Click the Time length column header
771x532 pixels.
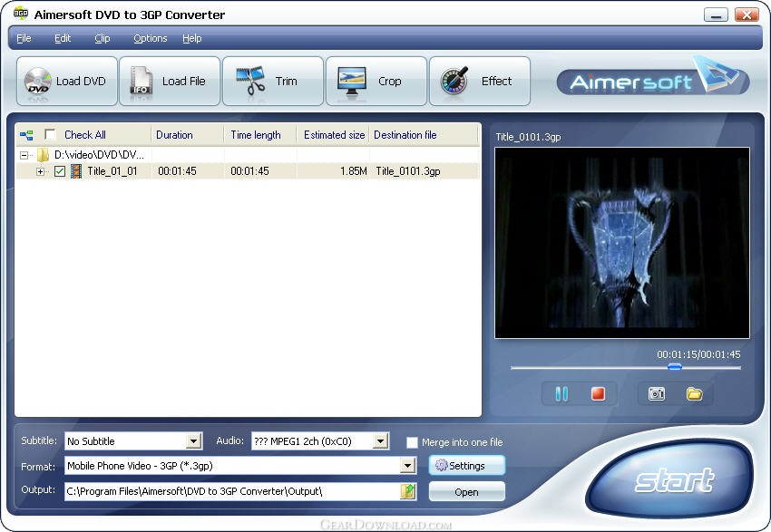(260, 135)
